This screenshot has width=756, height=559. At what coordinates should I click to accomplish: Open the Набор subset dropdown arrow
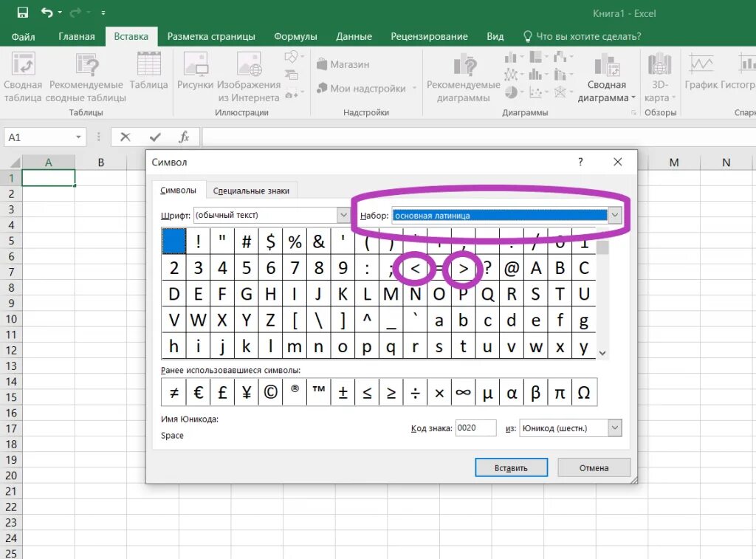(x=615, y=215)
